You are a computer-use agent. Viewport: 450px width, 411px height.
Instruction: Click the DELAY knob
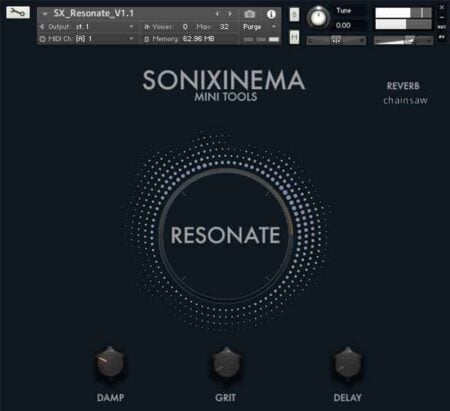coord(347,363)
